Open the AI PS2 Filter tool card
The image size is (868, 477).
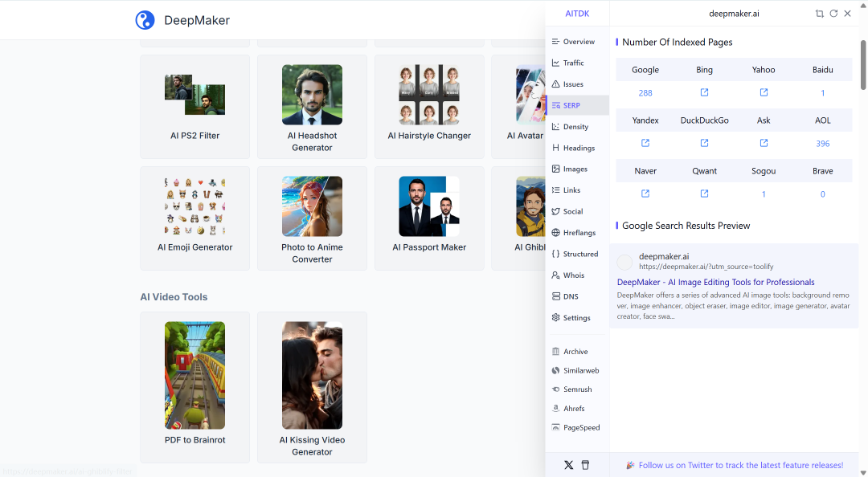(x=194, y=107)
